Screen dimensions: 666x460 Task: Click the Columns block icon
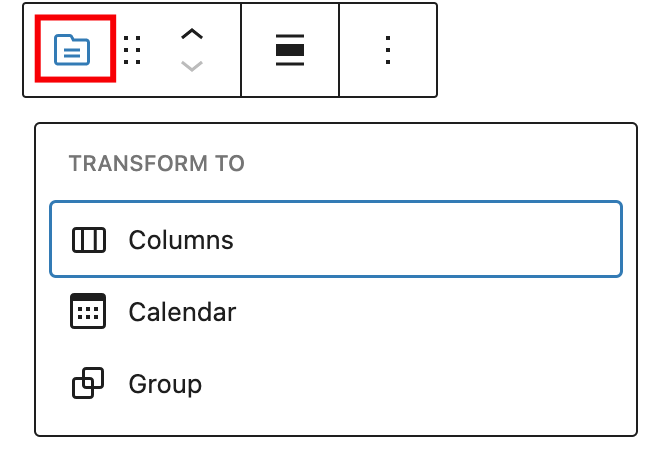coord(89,240)
